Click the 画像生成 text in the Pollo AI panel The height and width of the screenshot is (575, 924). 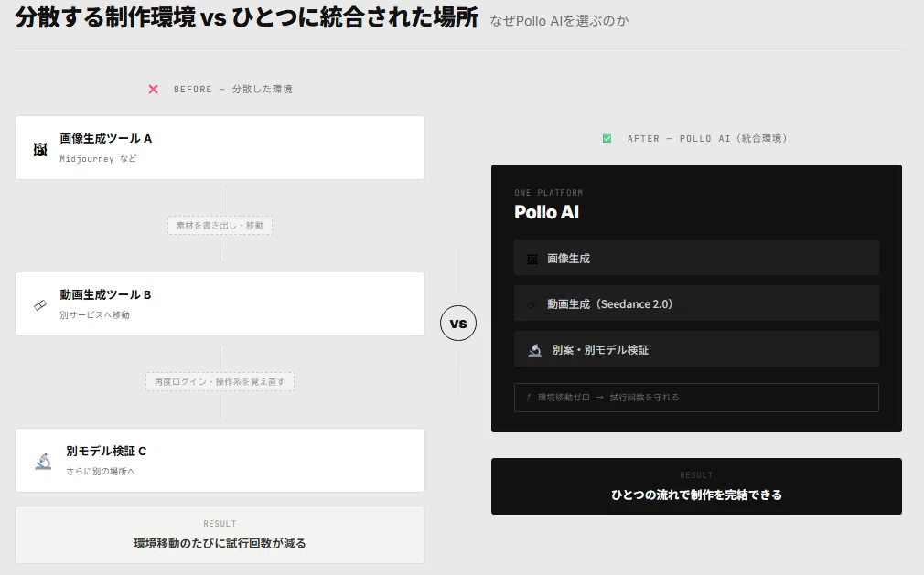pos(568,259)
